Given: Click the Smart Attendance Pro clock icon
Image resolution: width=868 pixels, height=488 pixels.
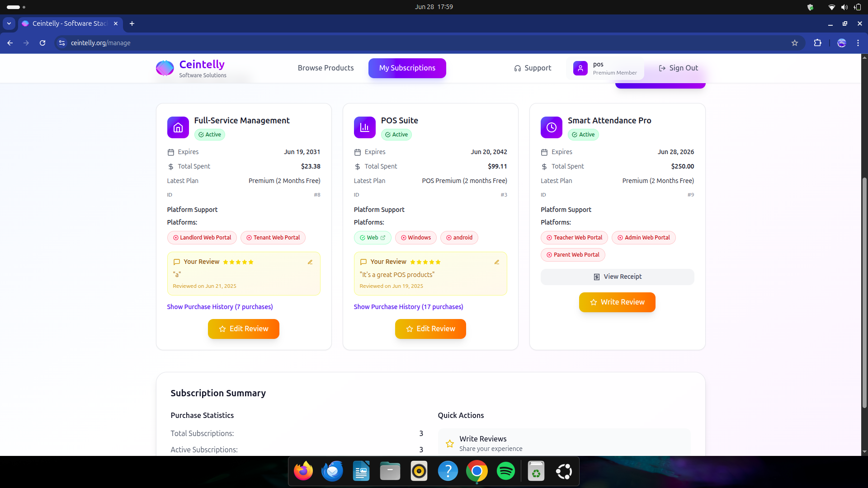Looking at the screenshot, I should point(551,127).
